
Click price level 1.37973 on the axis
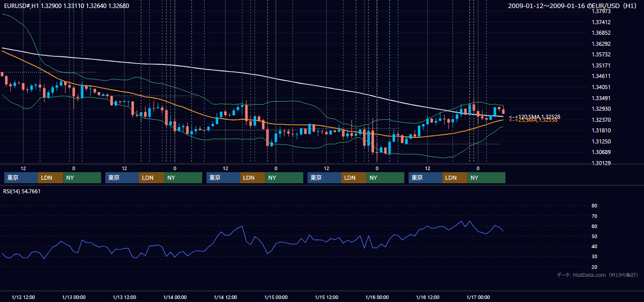coord(601,11)
